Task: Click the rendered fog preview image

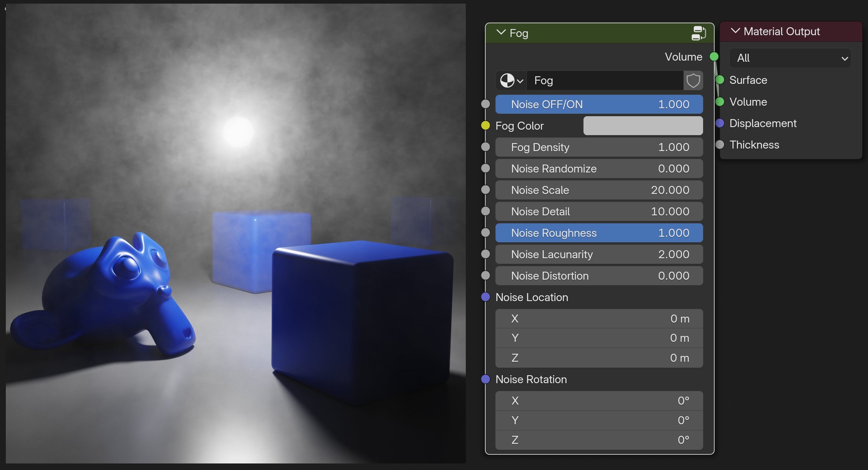Action: tap(235, 234)
